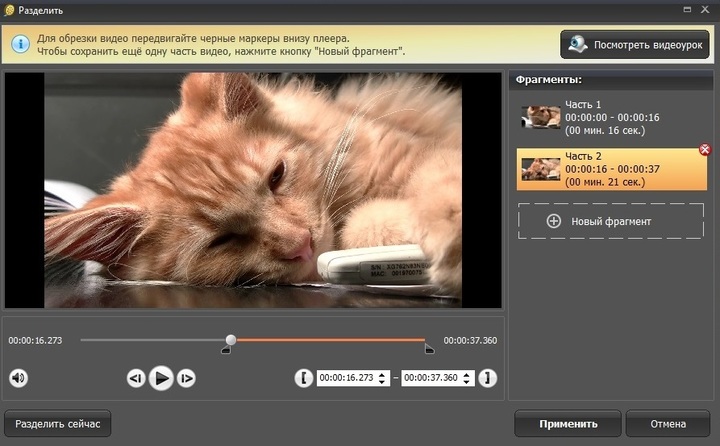Click webcam icon on Посмотреть видеоурок button
The image size is (720, 446).
[x=578, y=44]
